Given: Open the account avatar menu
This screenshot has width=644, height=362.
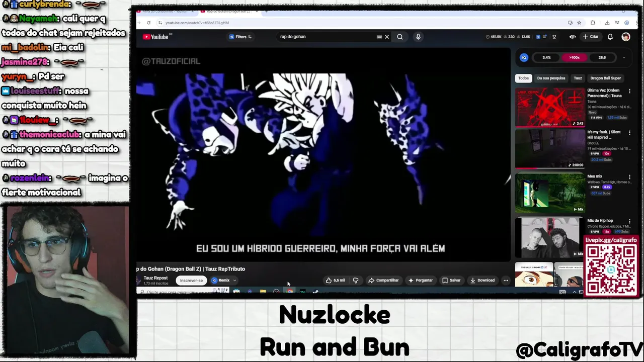Looking at the screenshot, I should coord(626,37).
